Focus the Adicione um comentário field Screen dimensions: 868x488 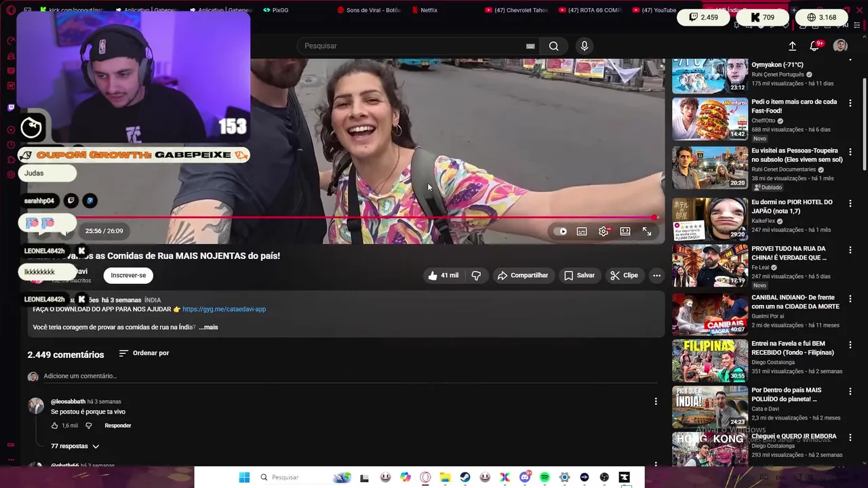(351, 376)
